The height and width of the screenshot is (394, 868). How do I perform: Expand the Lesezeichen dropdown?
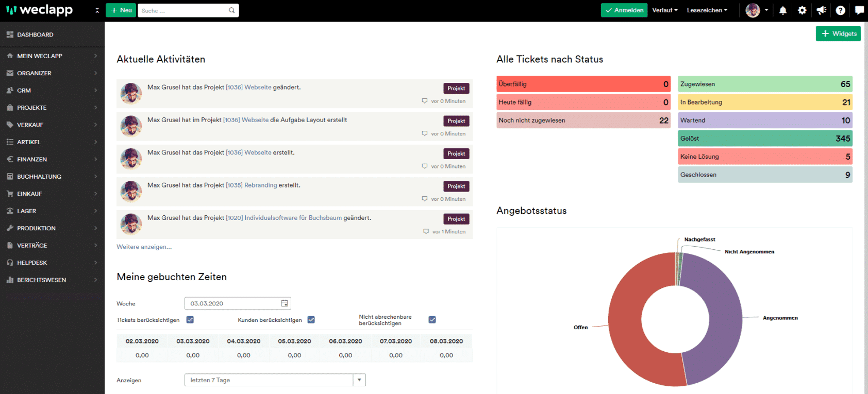pos(707,10)
